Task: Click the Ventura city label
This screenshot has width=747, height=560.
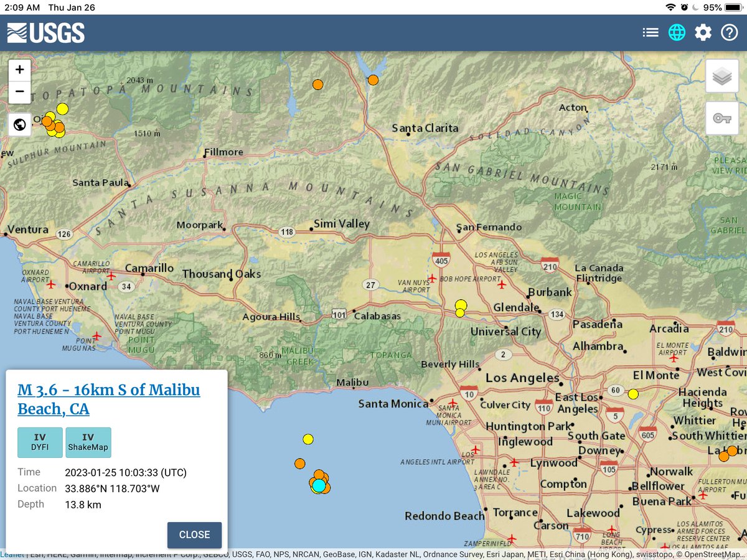Action: tap(28, 230)
